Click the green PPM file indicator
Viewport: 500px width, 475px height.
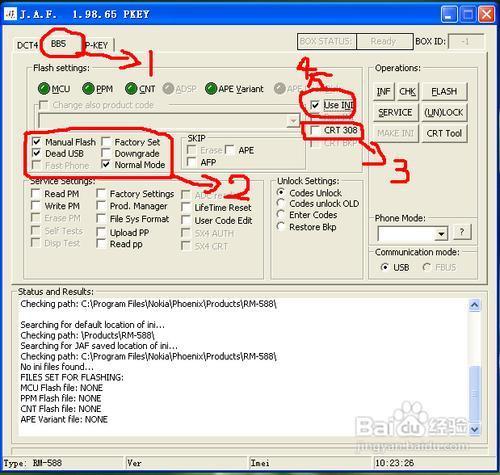[x=88, y=89]
